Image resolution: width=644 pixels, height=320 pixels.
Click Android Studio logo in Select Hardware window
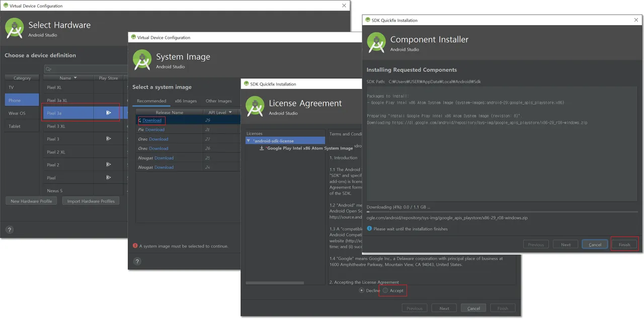(15, 28)
